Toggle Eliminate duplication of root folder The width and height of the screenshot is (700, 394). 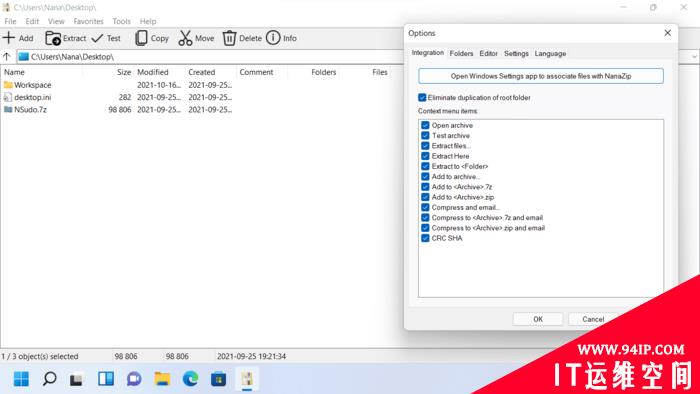pos(422,97)
